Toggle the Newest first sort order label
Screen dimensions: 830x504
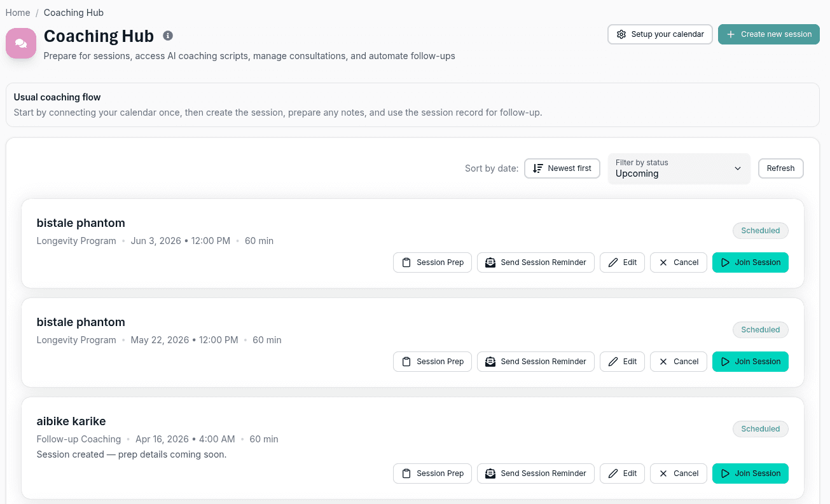click(569, 168)
